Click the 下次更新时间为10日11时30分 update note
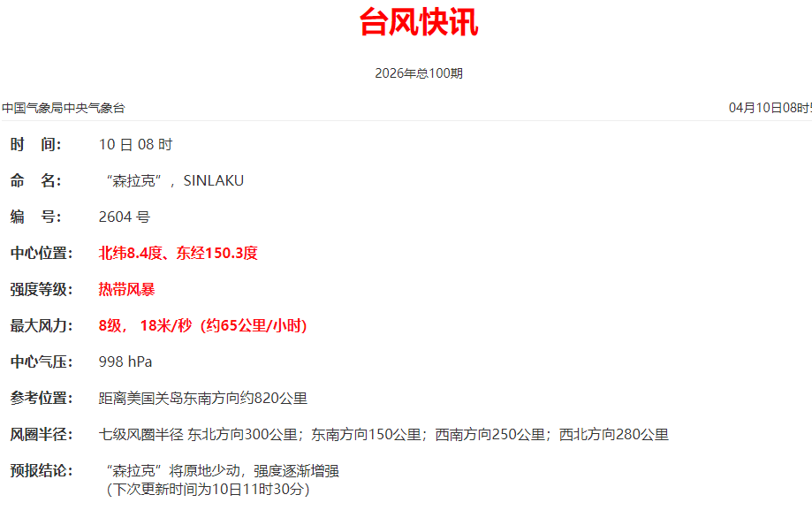This screenshot has height=510, width=812. click(x=208, y=489)
